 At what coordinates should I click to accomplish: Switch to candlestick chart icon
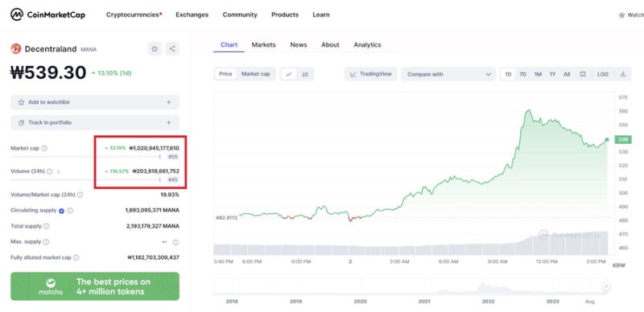click(305, 74)
